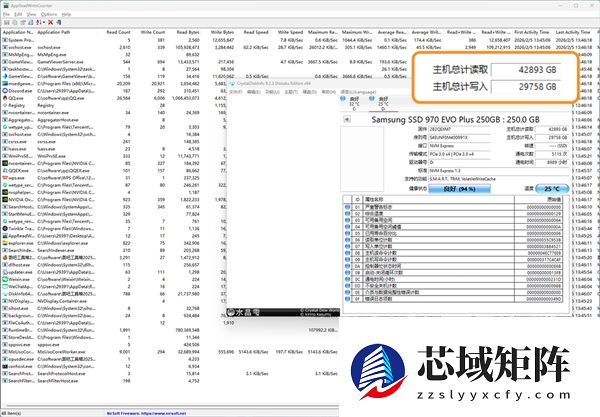
Task: Click the WeChatAp... row icon
Action: [5, 287]
